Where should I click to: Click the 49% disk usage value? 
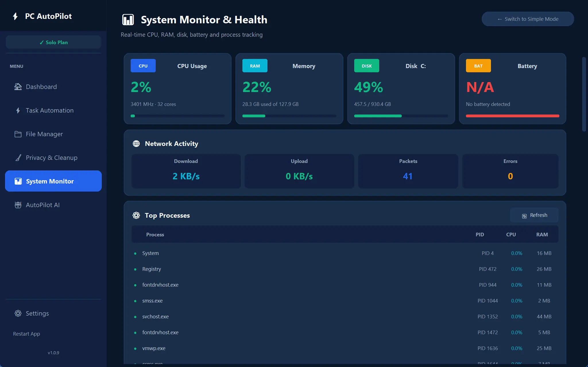(x=369, y=87)
